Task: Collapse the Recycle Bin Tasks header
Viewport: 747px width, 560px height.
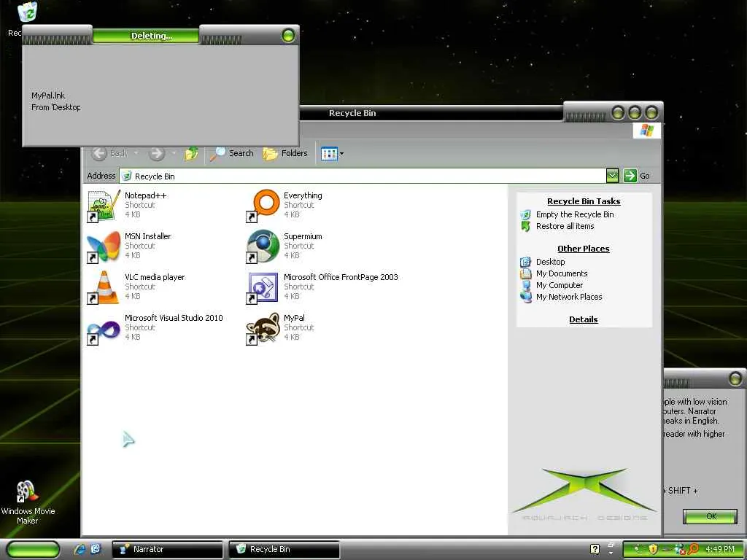Action: (x=584, y=201)
